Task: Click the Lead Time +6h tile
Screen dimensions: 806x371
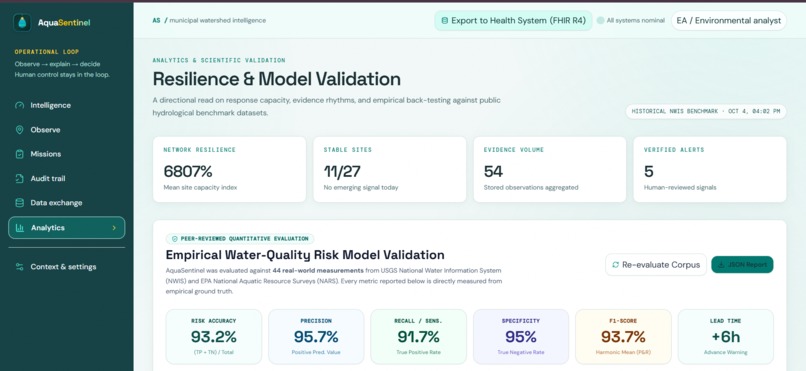Action: click(x=726, y=337)
